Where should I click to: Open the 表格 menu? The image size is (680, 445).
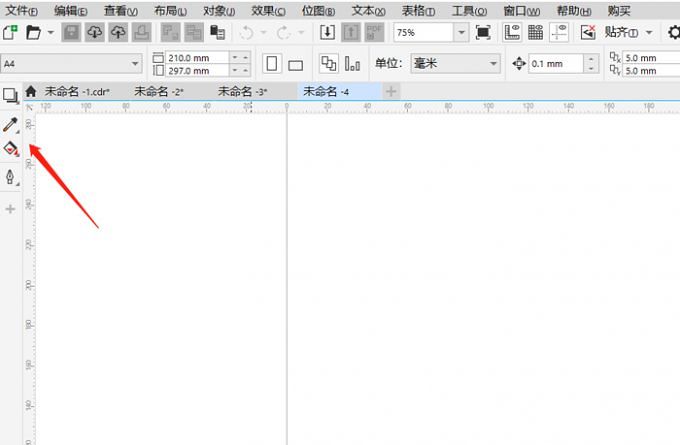[418, 11]
